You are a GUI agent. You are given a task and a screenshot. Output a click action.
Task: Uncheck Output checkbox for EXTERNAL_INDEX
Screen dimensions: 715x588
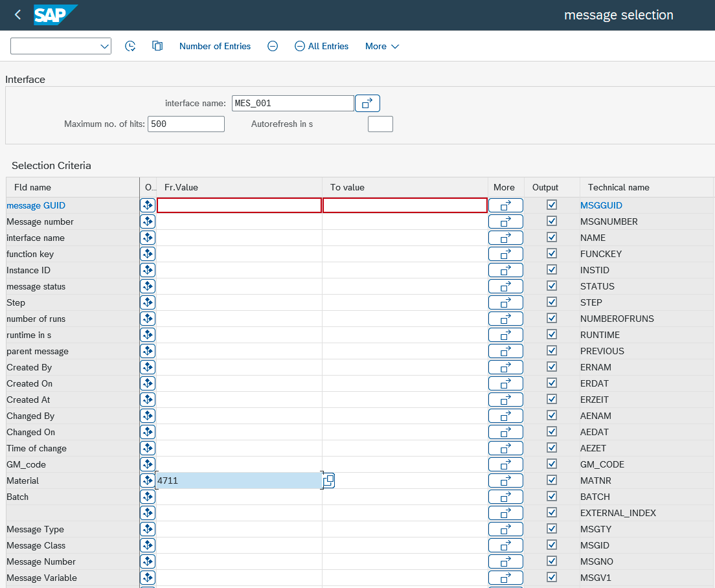(x=552, y=512)
